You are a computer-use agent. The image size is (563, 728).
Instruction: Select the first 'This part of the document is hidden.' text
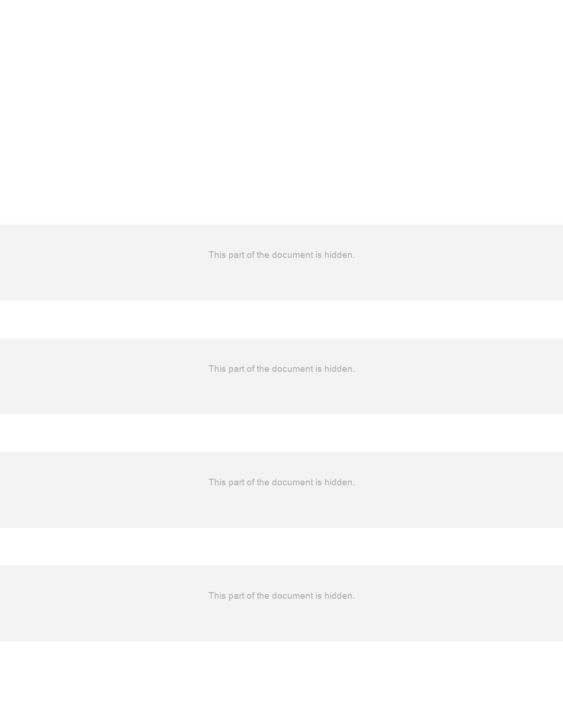pos(281,255)
